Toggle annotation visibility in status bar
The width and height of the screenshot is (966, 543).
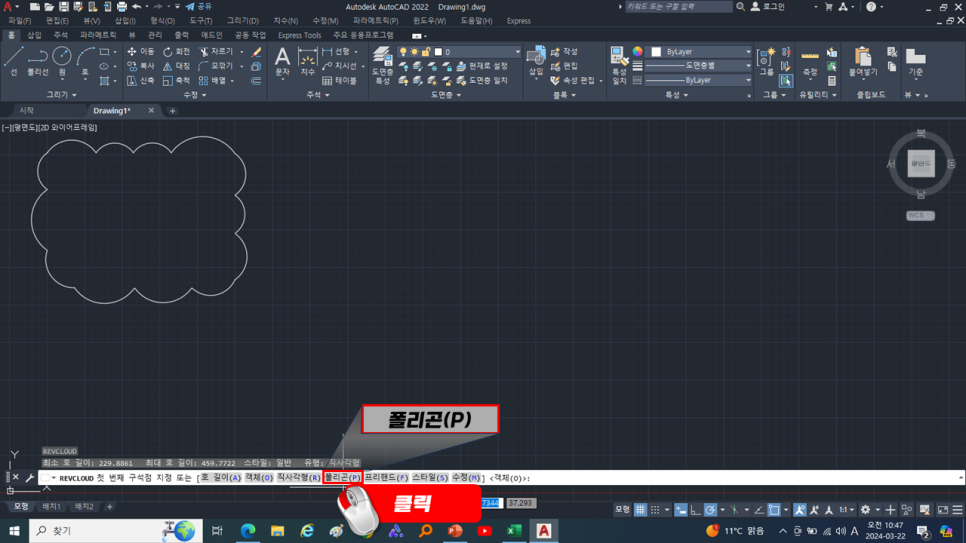(x=800, y=510)
